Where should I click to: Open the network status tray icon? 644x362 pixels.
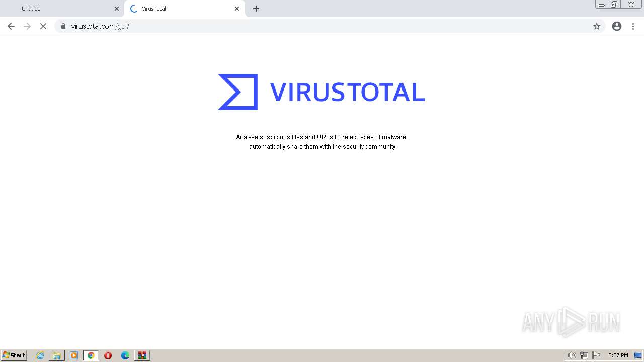584,355
